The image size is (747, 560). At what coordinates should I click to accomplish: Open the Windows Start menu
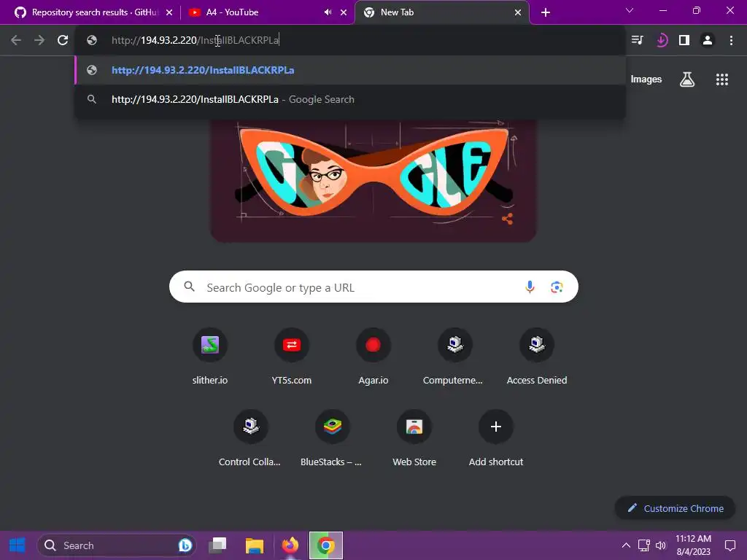[x=18, y=545]
